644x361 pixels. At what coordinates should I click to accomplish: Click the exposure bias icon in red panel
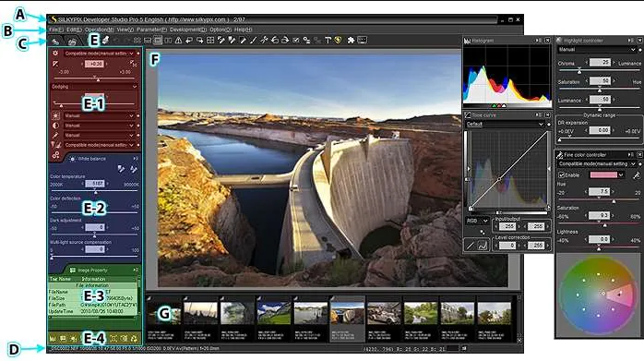[55, 64]
